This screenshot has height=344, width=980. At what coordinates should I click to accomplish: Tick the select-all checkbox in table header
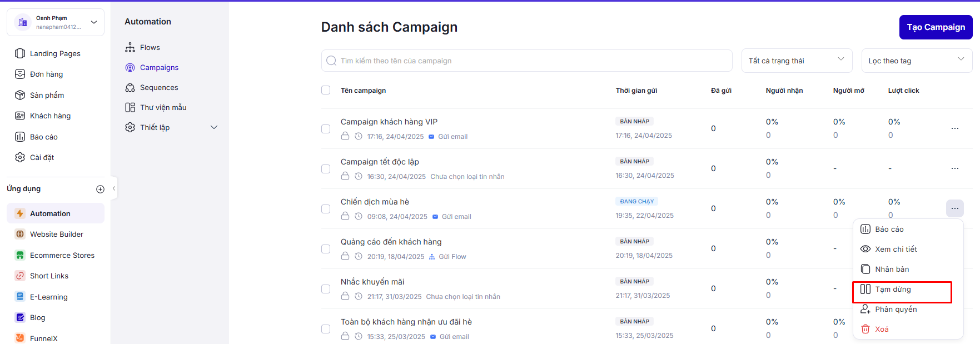326,90
